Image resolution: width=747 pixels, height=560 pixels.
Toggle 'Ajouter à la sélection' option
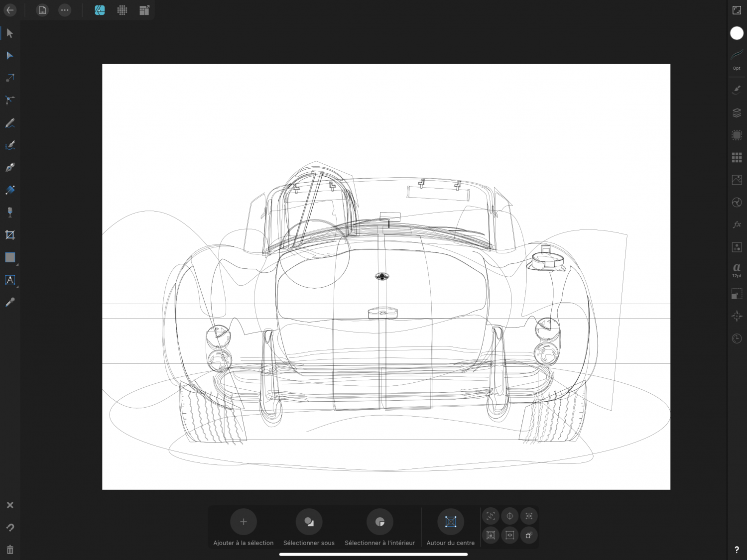(243, 522)
